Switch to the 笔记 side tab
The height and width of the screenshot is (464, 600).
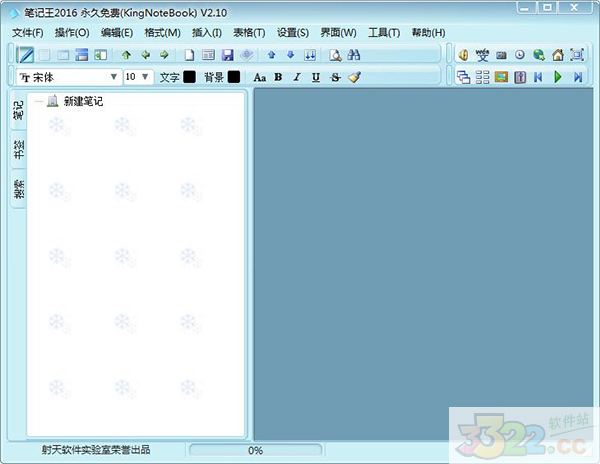19,110
